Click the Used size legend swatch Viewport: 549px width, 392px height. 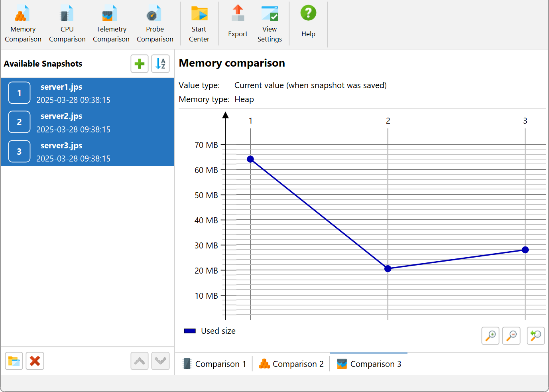pyautogui.click(x=190, y=331)
